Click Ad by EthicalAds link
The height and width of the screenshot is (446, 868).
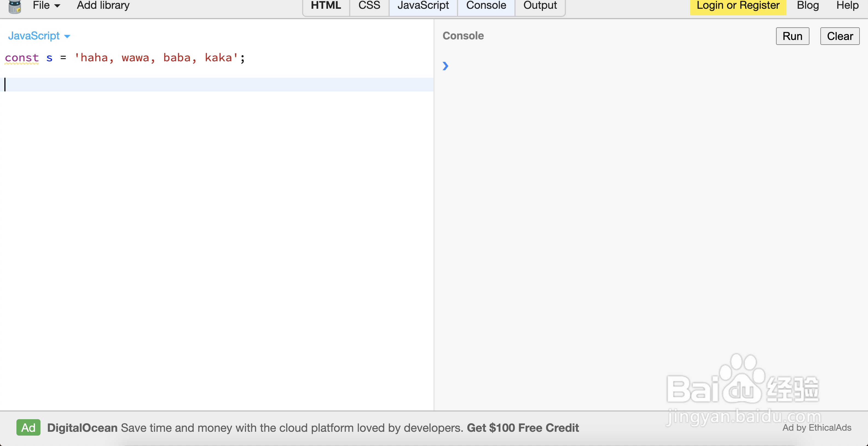click(817, 427)
